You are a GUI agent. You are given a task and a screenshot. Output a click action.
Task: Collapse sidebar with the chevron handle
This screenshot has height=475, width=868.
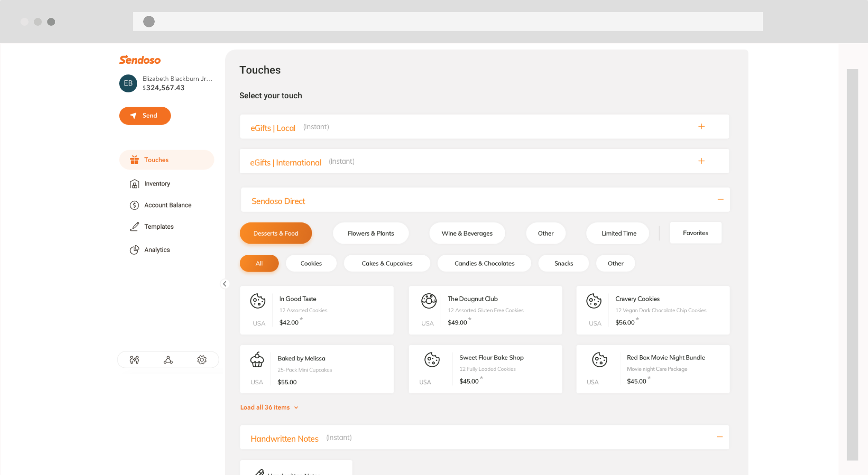pos(225,283)
